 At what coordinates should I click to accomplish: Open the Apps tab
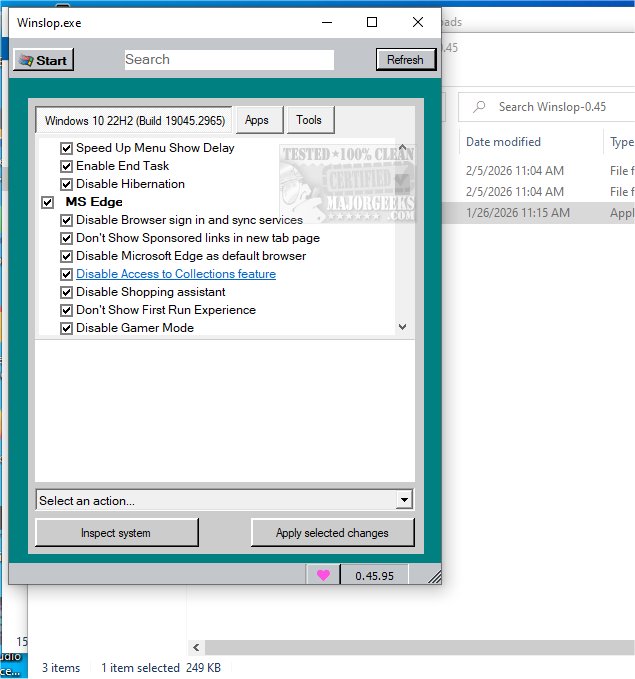[x=259, y=120]
